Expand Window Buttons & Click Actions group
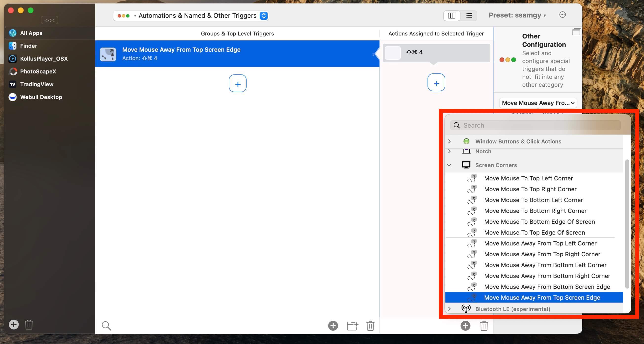 449,141
